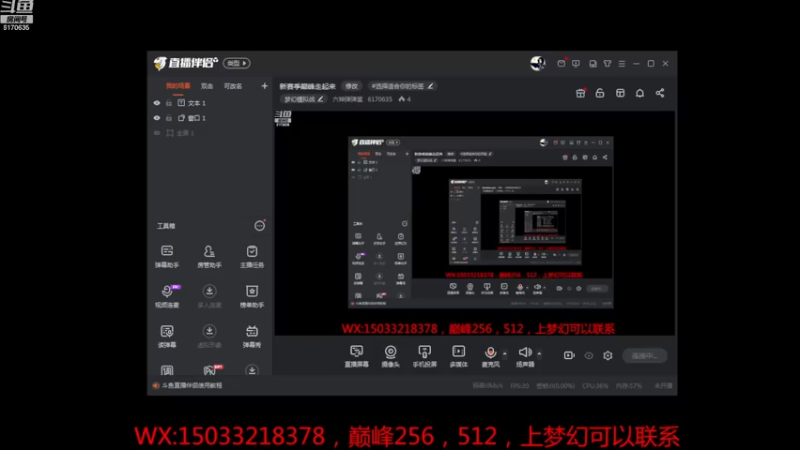The image size is (800, 450).
Task: Open stream settings gear icon
Action: click(608, 355)
